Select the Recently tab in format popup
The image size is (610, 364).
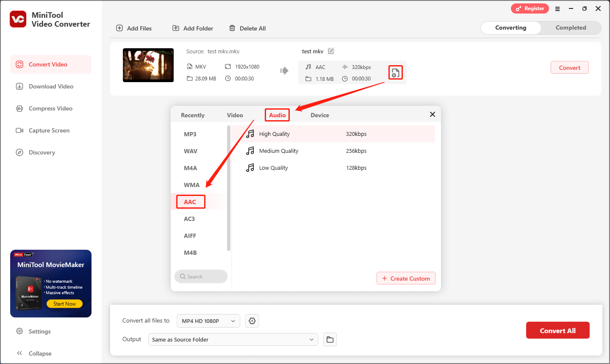tap(193, 115)
